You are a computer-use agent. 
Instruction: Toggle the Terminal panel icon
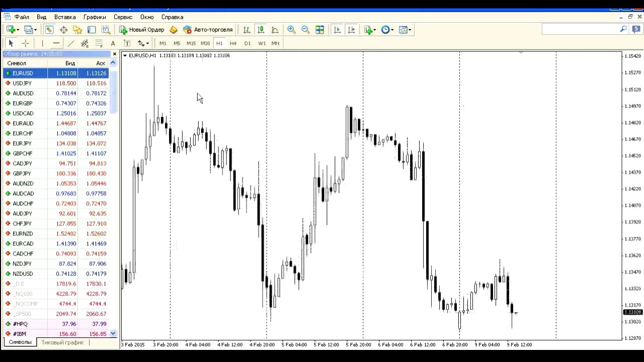pos(92,30)
